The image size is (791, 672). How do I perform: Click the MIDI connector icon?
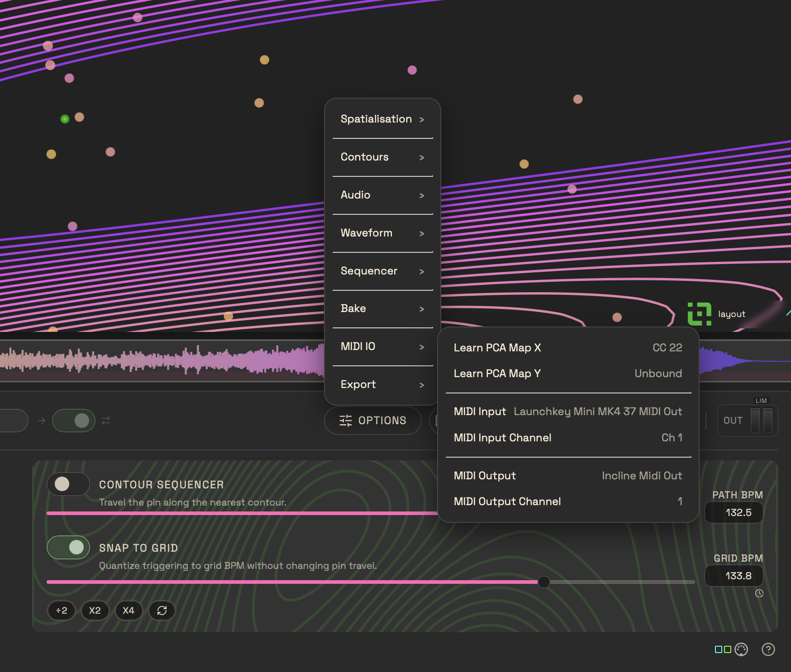(741, 649)
